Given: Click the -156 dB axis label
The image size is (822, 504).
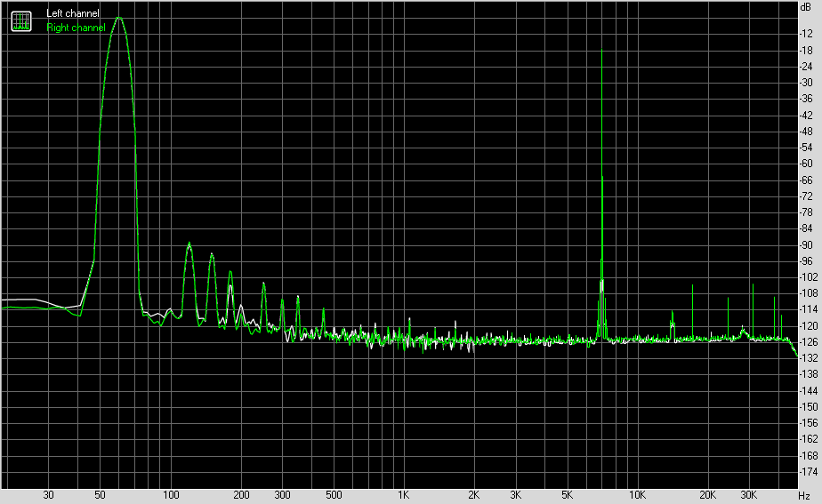Looking at the screenshot, I should coord(809,423).
